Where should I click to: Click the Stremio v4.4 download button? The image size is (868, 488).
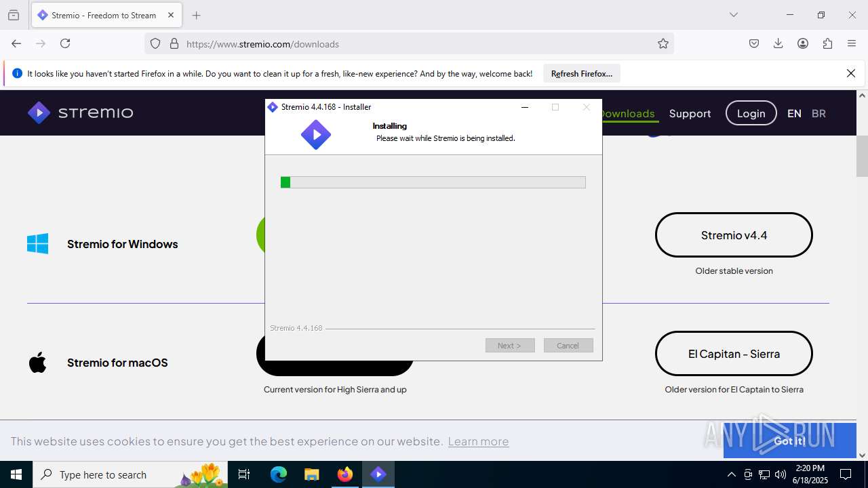point(734,235)
